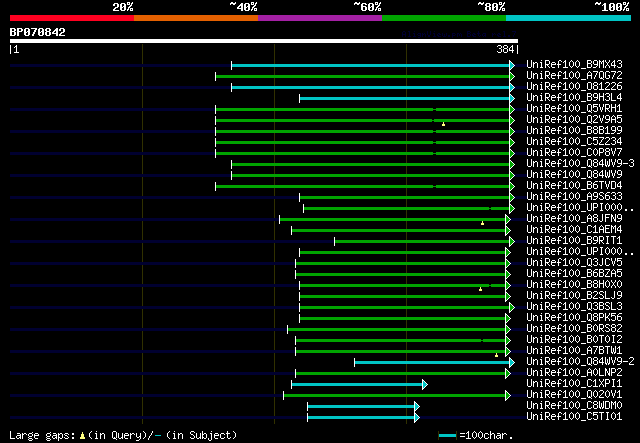Click the yellow gap marker in A7BTW1 row

coord(496,355)
